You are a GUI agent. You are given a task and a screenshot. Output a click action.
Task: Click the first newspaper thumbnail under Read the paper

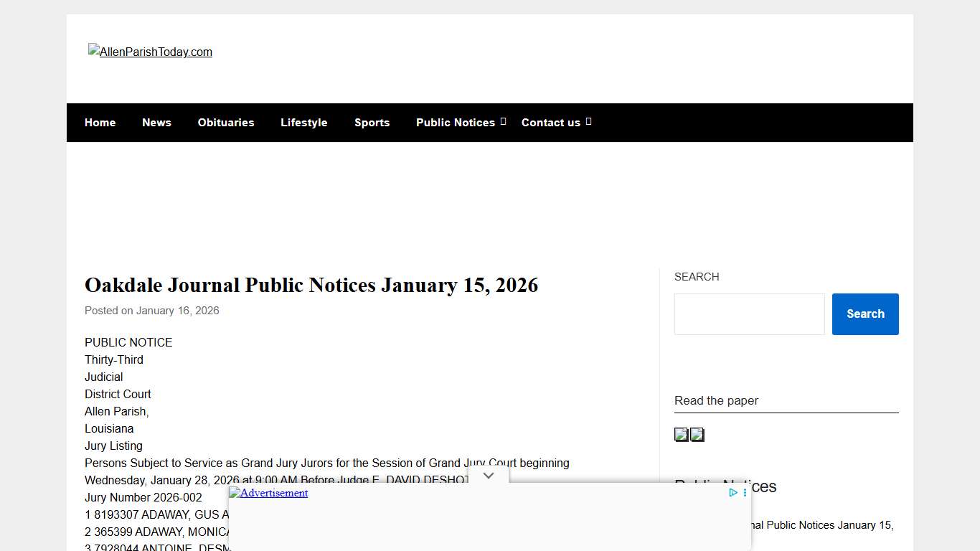point(681,434)
